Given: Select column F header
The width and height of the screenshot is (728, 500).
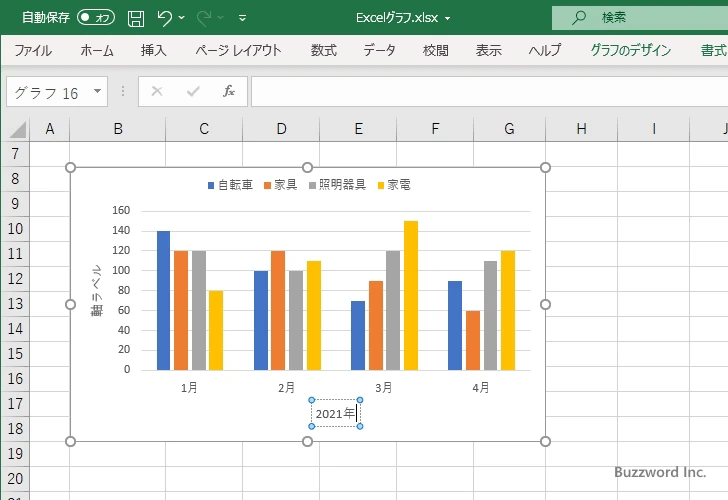Looking at the screenshot, I should [x=435, y=129].
